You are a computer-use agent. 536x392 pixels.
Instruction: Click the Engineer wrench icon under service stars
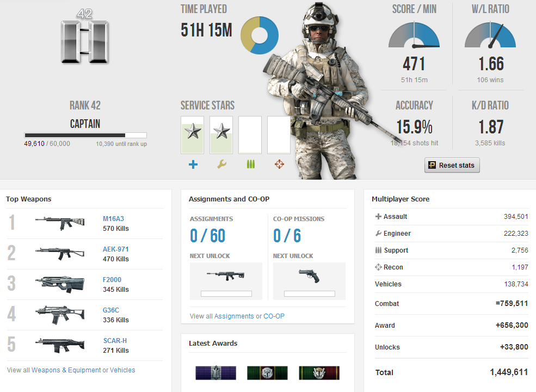pos(222,164)
